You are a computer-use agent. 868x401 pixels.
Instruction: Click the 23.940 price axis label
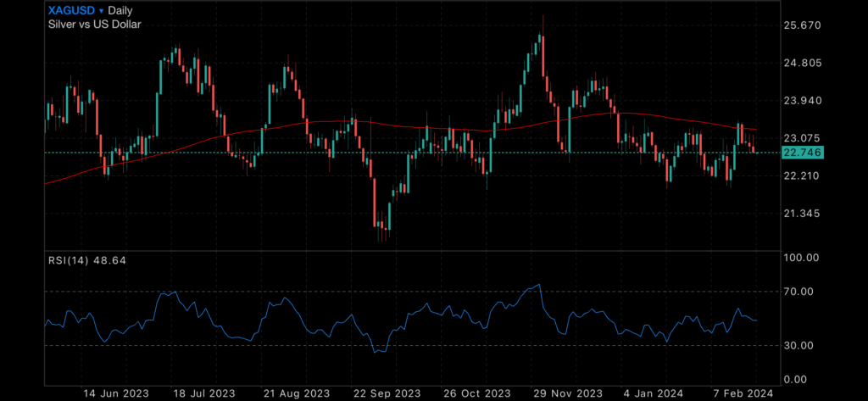pyautogui.click(x=803, y=101)
